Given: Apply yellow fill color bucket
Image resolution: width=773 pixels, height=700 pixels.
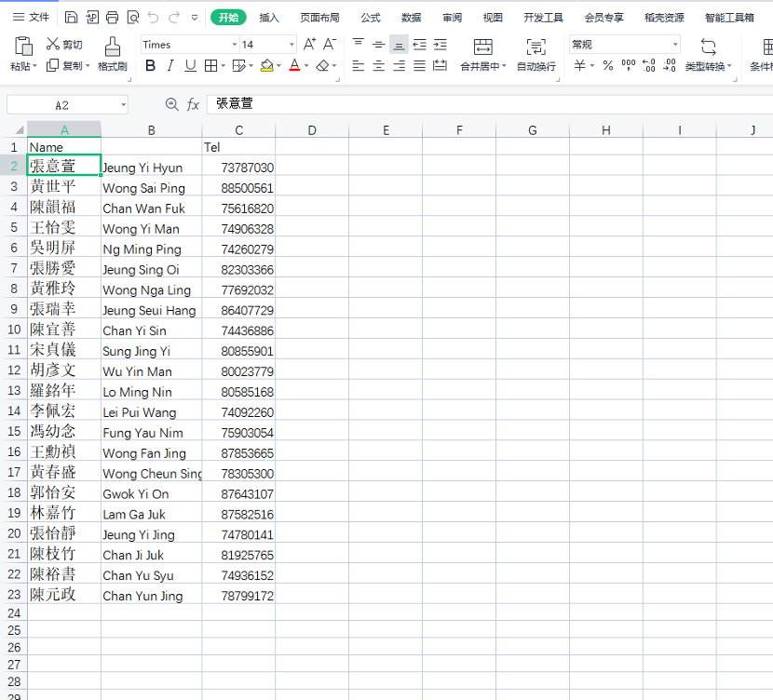Looking at the screenshot, I should (266, 65).
